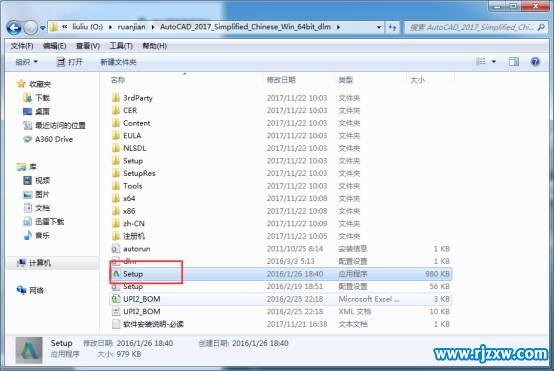This screenshot has height=371, width=554.
Task: Select the Tools folder icon
Action: (x=116, y=186)
